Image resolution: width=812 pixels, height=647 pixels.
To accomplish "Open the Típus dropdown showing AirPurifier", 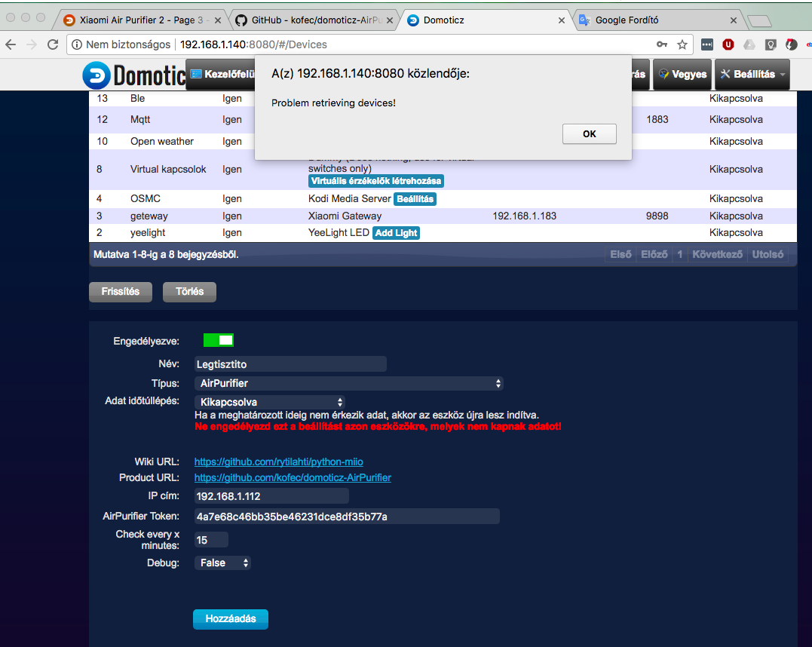I will pos(348,383).
